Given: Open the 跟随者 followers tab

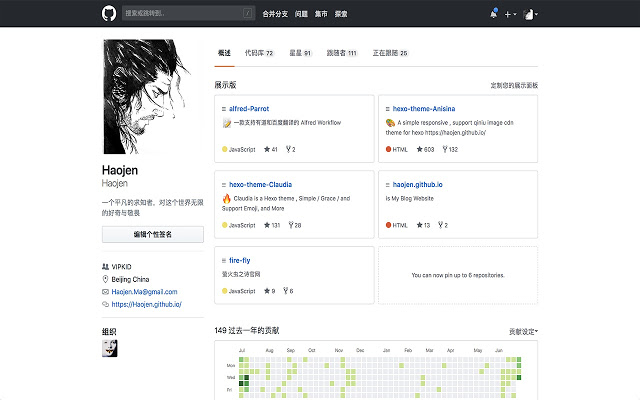Looking at the screenshot, I should [341, 53].
